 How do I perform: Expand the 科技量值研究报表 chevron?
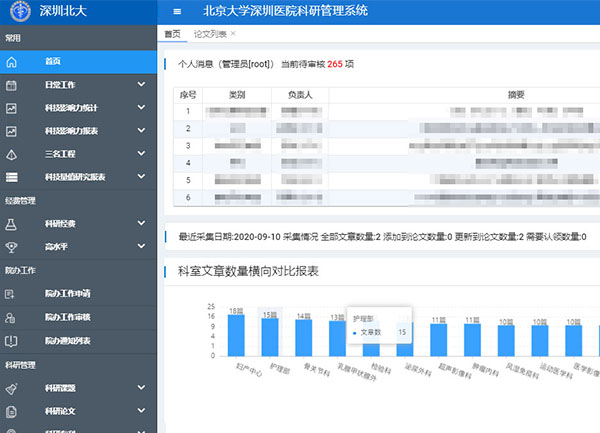click(141, 177)
